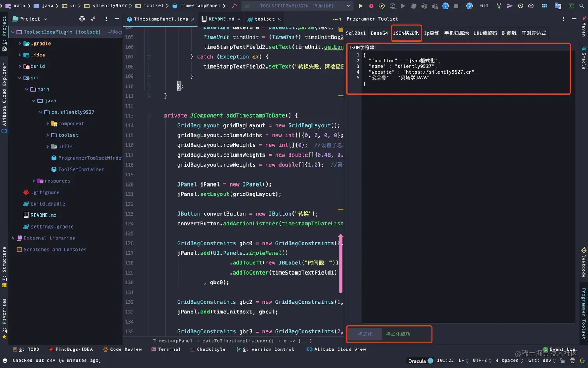Run the ToolsetIdeaPlugin configuration
588x368 pixels.
360,6
